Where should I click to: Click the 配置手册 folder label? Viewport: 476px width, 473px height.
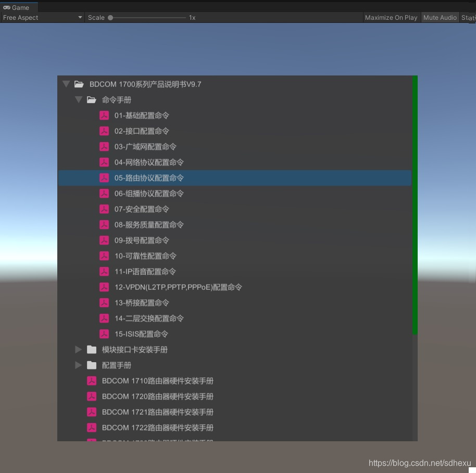(117, 365)
